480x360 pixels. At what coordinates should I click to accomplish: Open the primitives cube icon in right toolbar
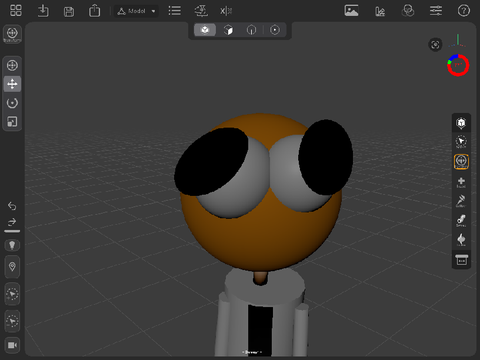461,123
